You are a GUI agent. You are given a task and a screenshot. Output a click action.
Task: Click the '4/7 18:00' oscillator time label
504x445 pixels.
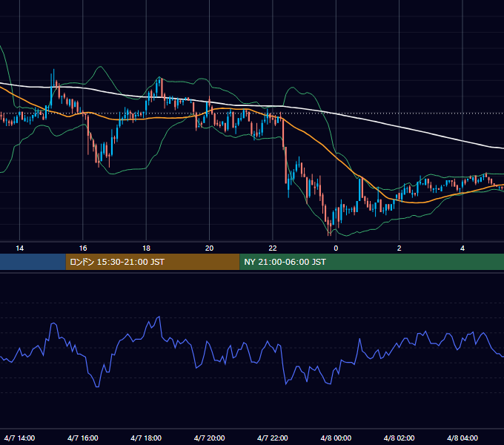click(146, 438)
